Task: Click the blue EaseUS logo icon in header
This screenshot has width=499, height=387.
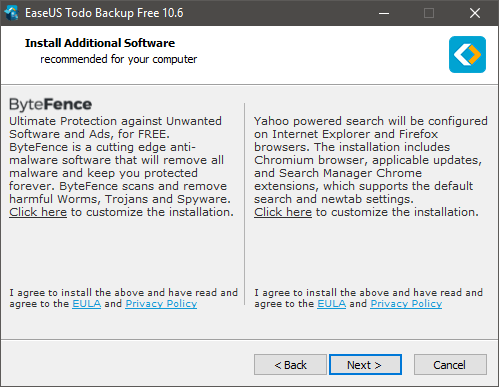Action: point(467,54)
